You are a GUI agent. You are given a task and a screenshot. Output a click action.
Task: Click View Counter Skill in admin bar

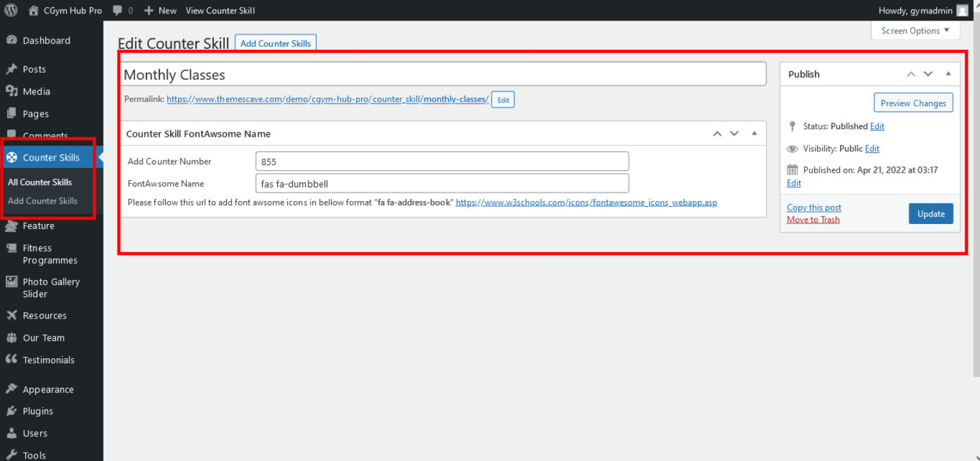220,10
